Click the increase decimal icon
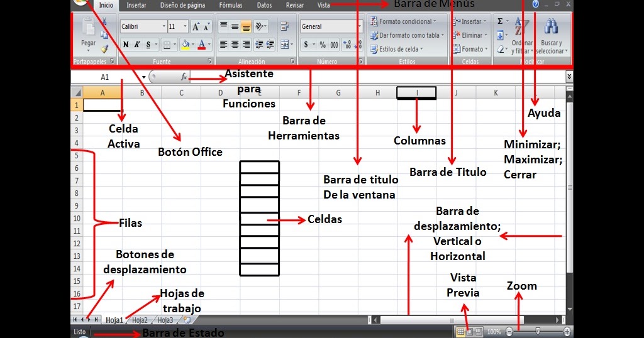This screenshot has height=338, width=644. [347, 45]
